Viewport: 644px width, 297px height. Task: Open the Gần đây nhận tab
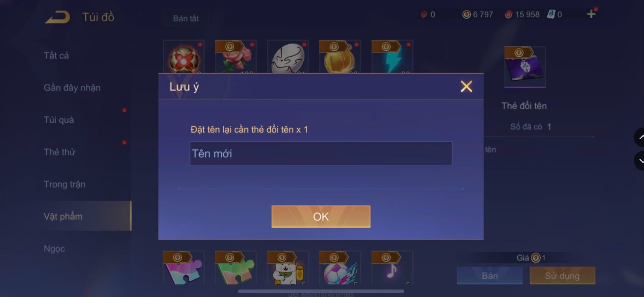click(x=72, y=88)
